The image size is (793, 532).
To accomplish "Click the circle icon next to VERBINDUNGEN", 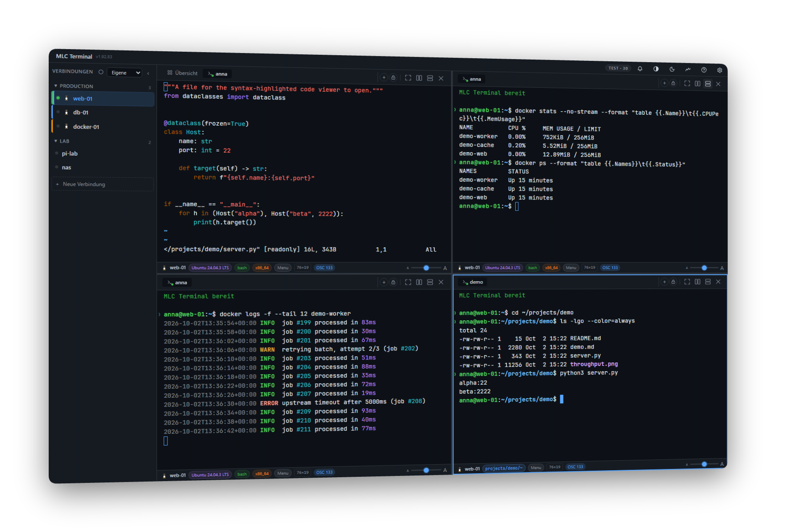I will tap(101, 72).
